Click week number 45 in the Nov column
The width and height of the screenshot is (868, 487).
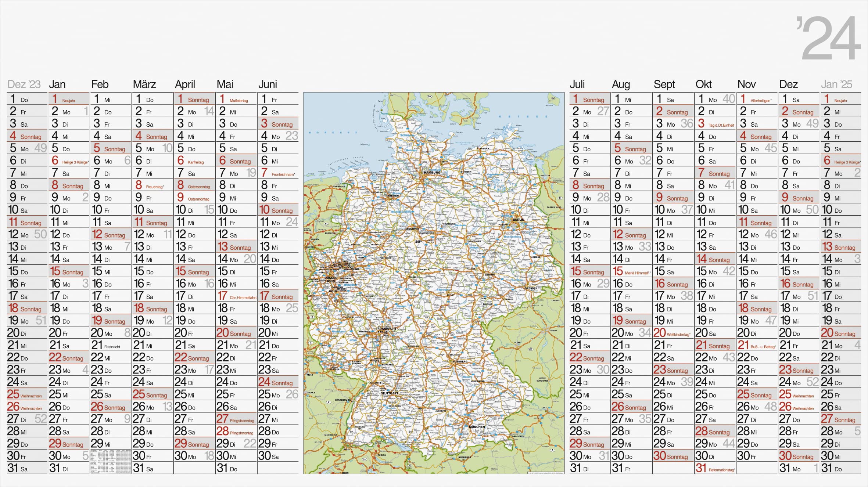point(771,148)
